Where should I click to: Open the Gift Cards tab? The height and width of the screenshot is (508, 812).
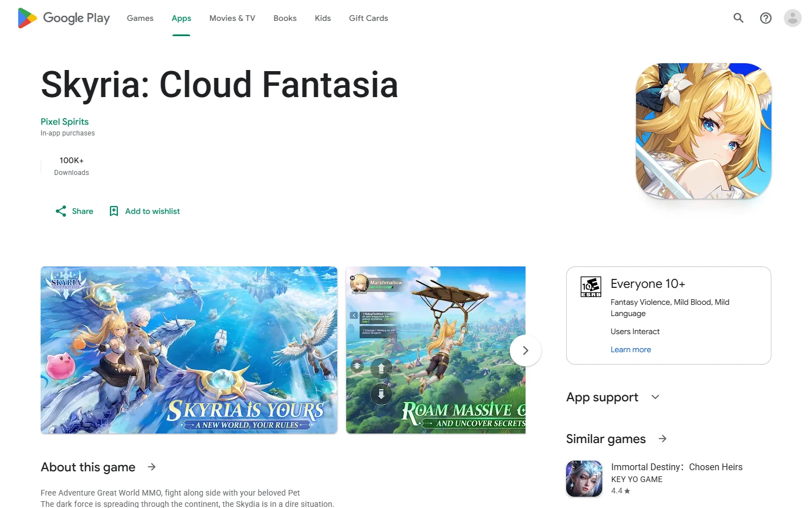[x=369, y=18]
